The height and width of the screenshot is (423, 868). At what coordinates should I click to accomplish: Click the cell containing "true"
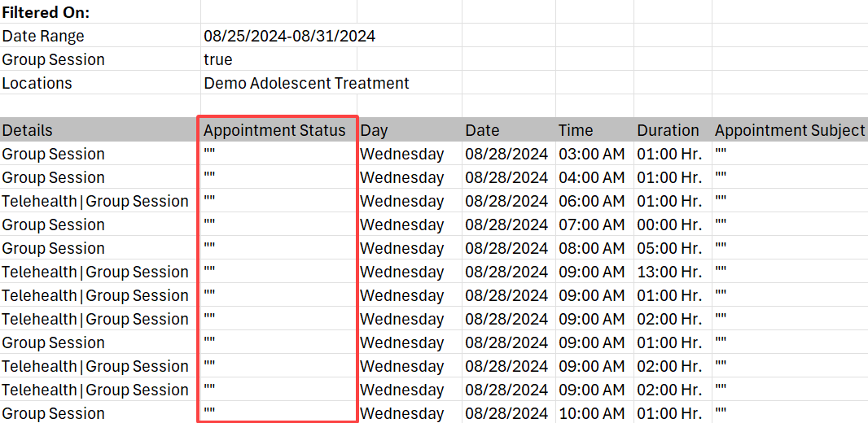(x=218, y=59)
